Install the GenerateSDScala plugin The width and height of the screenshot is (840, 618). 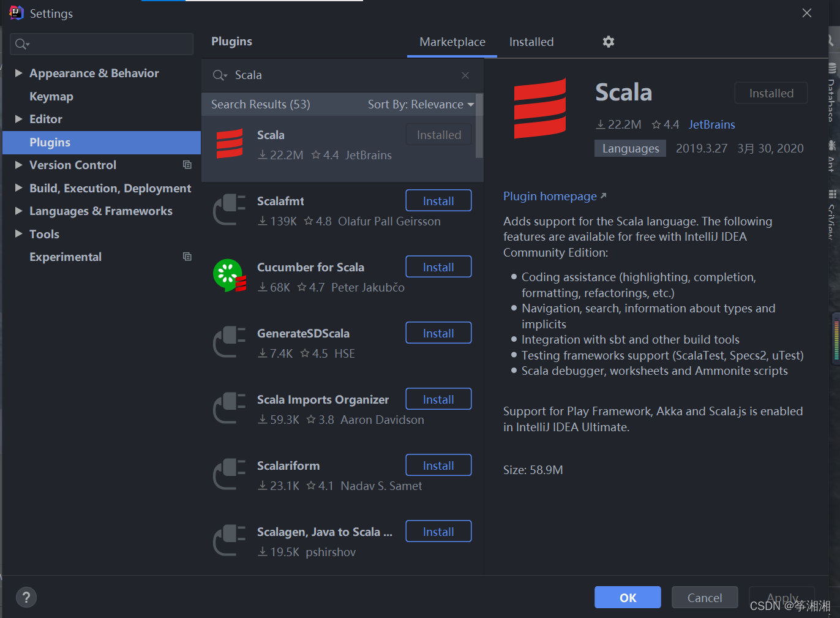pyautogui.click(x=438, y=333)
